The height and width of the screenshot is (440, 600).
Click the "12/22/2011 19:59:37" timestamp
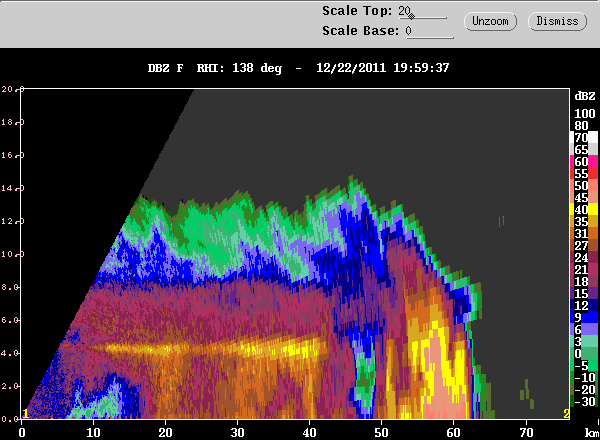382,68
